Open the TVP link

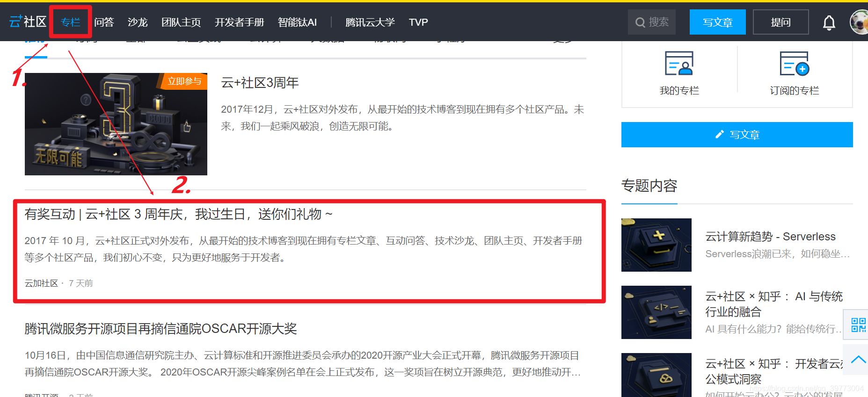(418, 22)
